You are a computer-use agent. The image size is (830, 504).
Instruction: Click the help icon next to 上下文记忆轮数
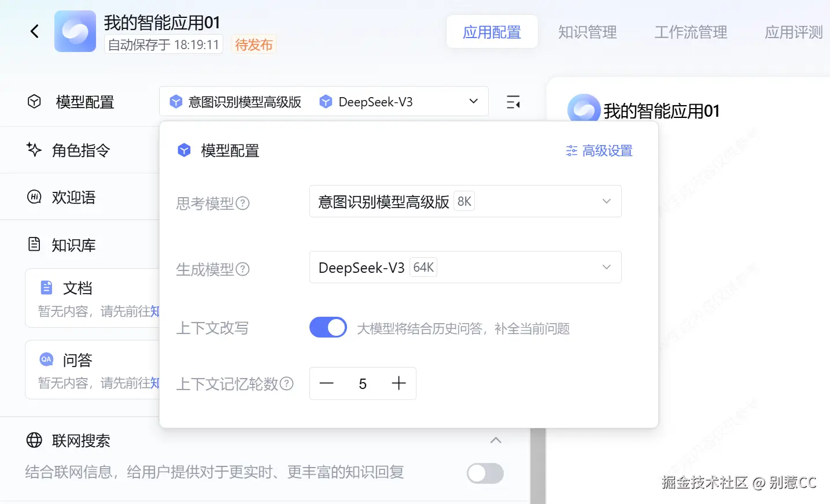(x=287, y=384)
